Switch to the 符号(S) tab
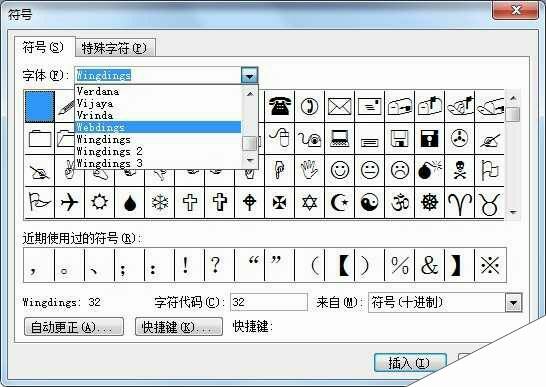Image resolution: width=546 pixels, height=387 pixels. pos(44,47)
